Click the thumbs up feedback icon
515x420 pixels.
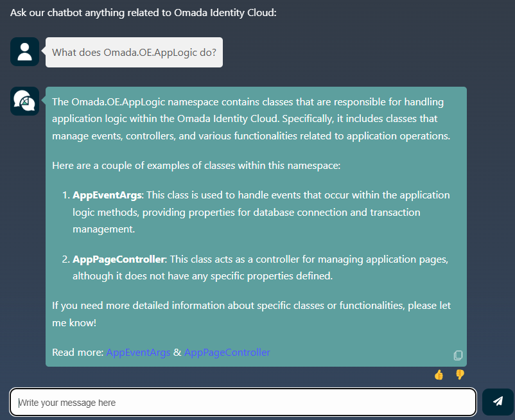pyautogui.click(x=439, y=374)
